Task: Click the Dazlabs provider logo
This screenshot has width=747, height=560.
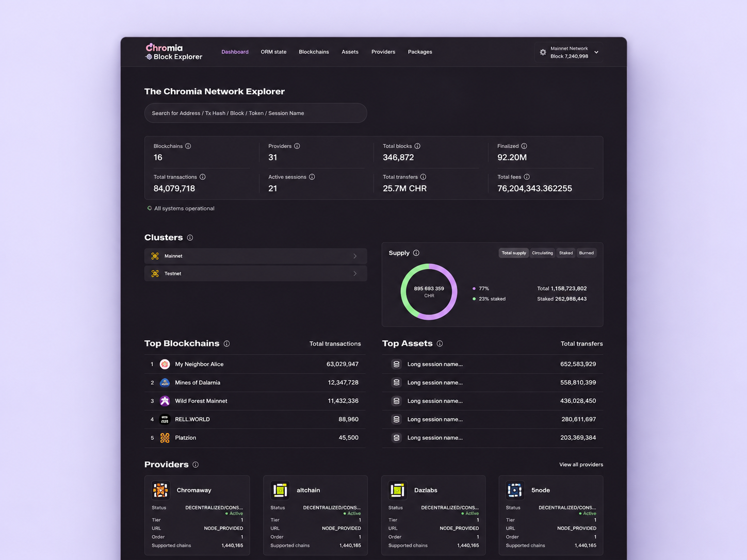Action: pos(397,490)
